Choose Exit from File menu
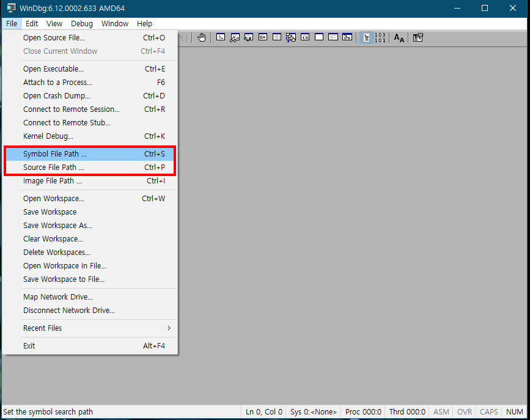This screenshot has height=420, width=530. pos(90,345)
